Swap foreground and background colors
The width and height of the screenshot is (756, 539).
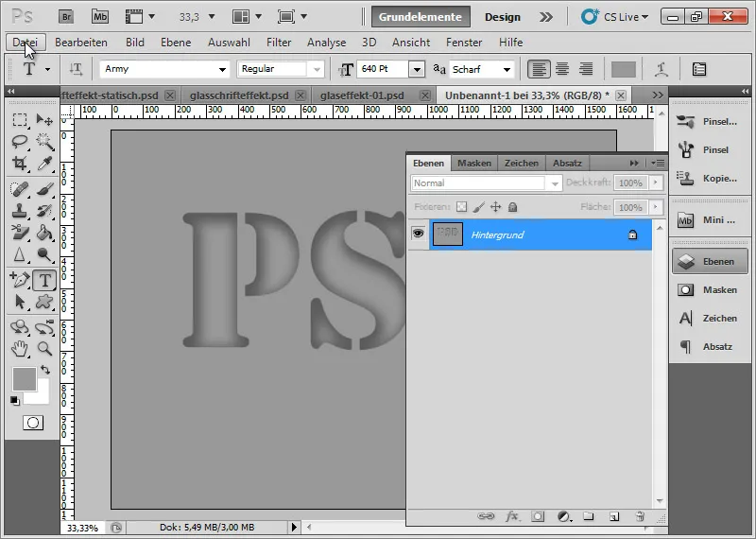45,370
